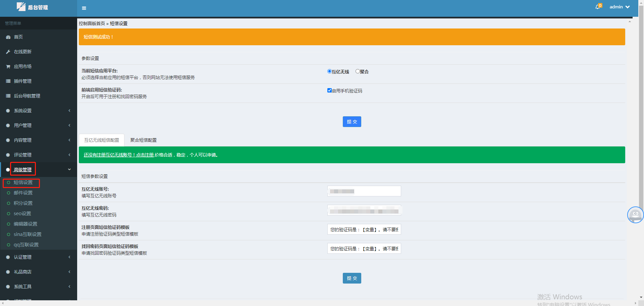Image resolution: width=644 pixels, height=306 pixels.
Task: Click the circle icon beside seo设置
Action: coord(9,214)
